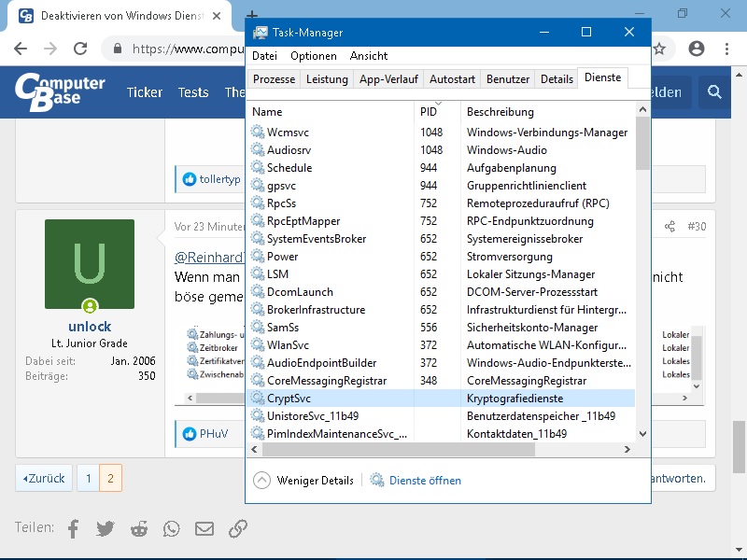The width and height of the screenshot is (747, 560).
Task: Click the like icon next to tollertyp
Action: pyautogui.click(x=190, y=179)
